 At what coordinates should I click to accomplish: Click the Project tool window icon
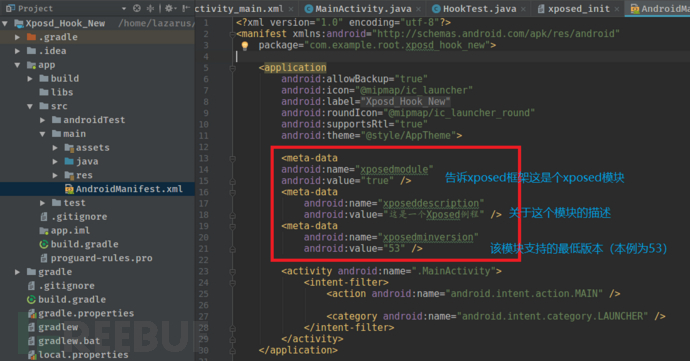(11, 8)
